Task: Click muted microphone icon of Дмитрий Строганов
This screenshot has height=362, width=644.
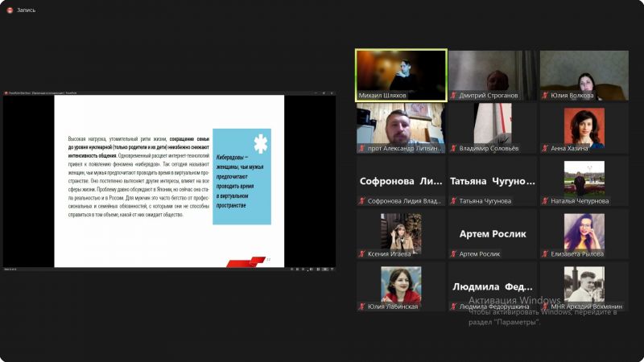Action: pos(453,95)
